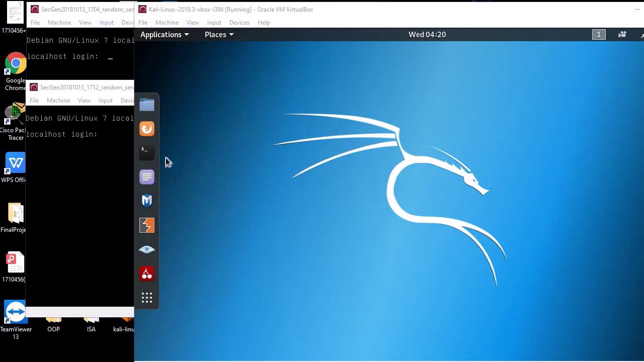The image size is (644, 362).
Task: Open the text editor icon in Kali dock
Action: [x=147, y=177]
